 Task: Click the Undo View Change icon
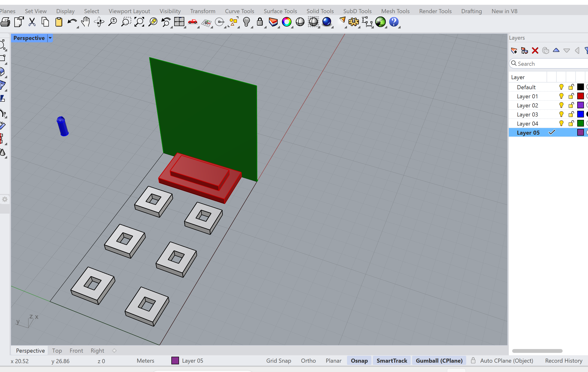coord(166,22)
